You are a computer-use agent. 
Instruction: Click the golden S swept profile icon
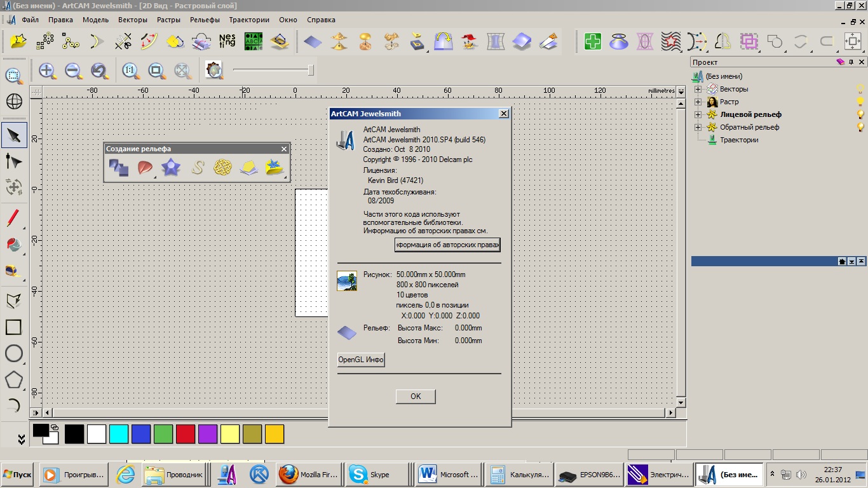click(198, 168)
